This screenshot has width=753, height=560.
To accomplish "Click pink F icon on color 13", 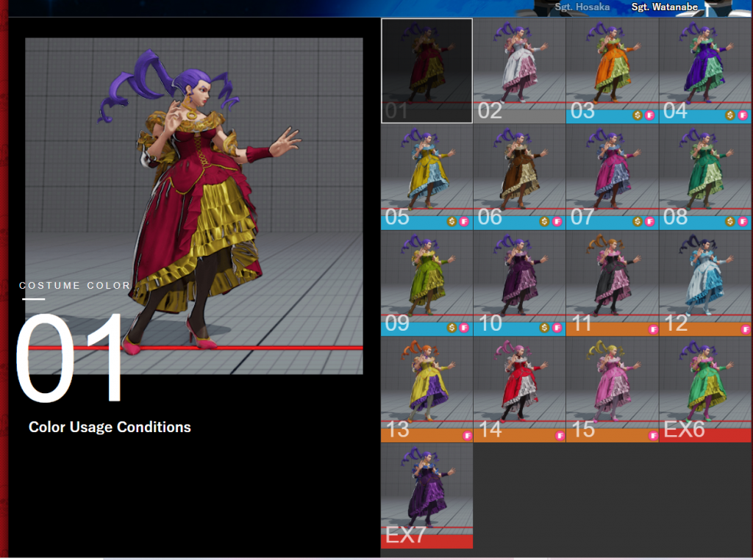I will (467, 436).
